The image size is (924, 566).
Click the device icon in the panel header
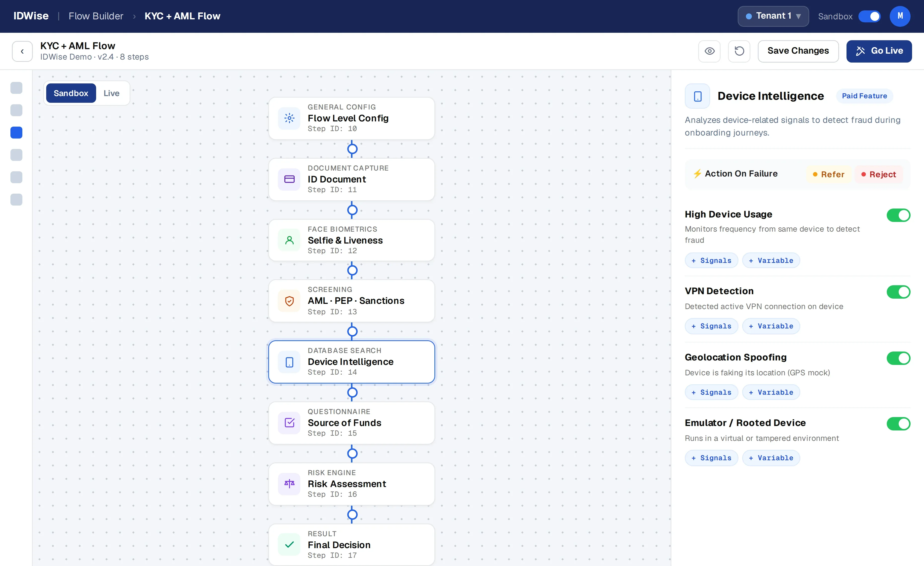(x=697, y=96)
